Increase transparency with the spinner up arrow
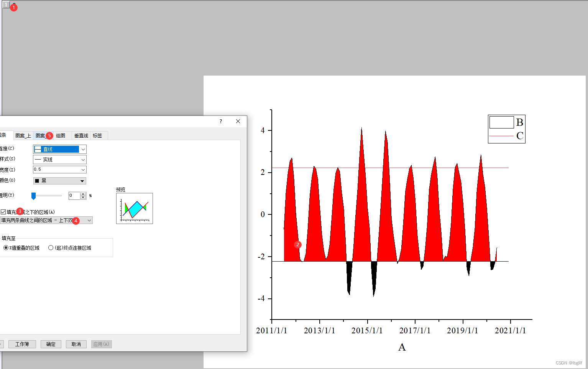This screenshot has width=588, height=369. pyautogui.click(x=83, y=194)
